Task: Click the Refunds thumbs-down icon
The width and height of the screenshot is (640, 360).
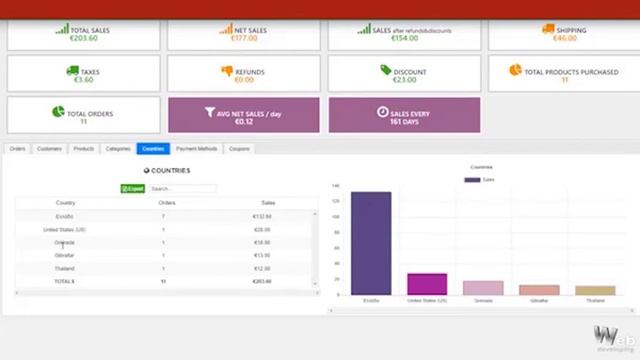Action: (227, 71)
